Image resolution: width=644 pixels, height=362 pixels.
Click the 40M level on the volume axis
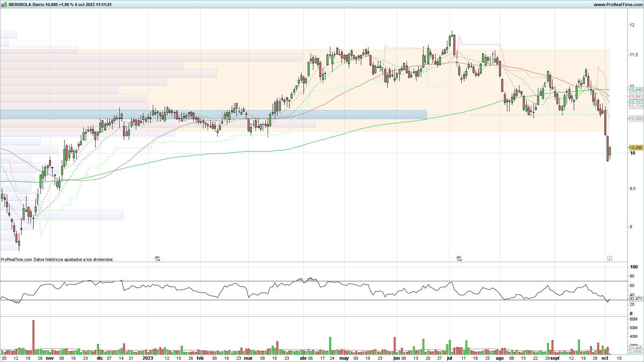click(633, 337)
